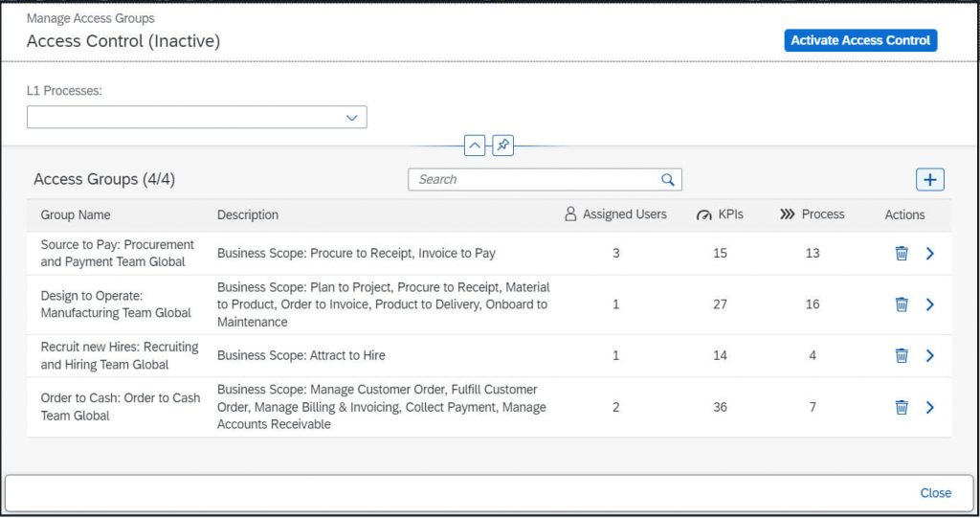Open the L1 Processes dropdown
Viewport: 980px width, 518px height.
(x=197, y=117)
